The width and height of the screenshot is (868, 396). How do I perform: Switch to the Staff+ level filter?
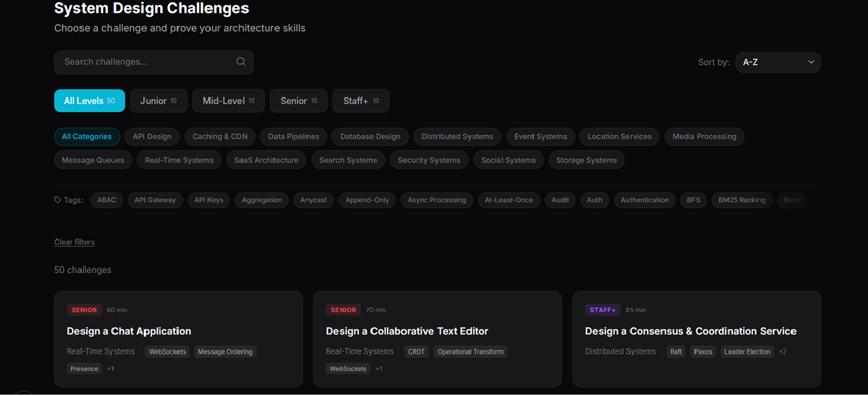360,100
